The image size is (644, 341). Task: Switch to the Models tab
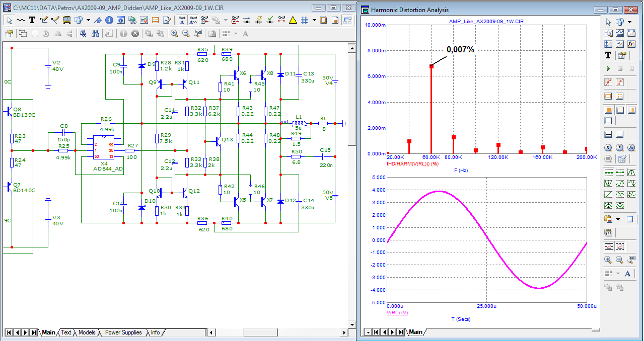click(87, 332)
